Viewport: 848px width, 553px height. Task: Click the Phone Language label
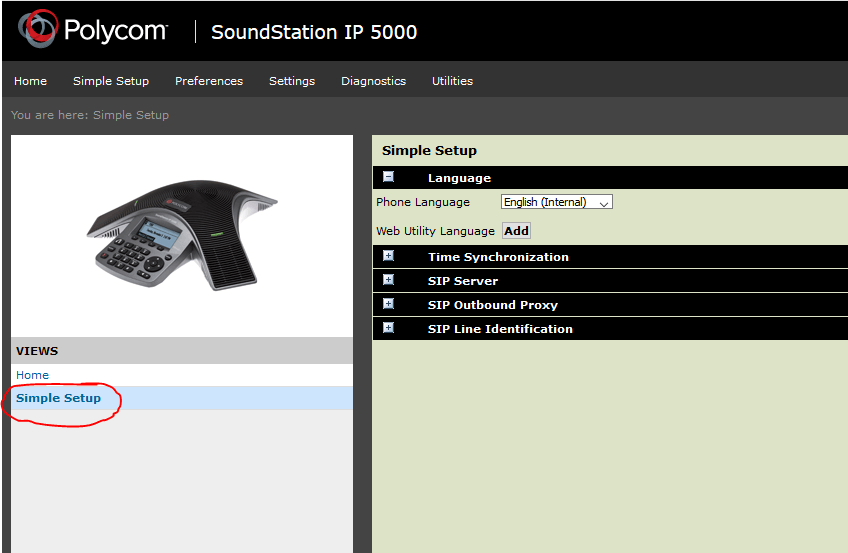[423, 202]
